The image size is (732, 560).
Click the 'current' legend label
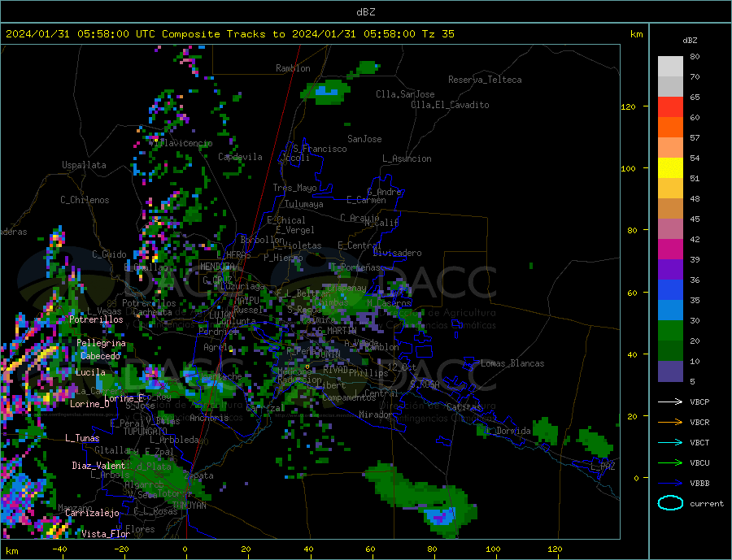pyautogui.click(x=707, y=504)
